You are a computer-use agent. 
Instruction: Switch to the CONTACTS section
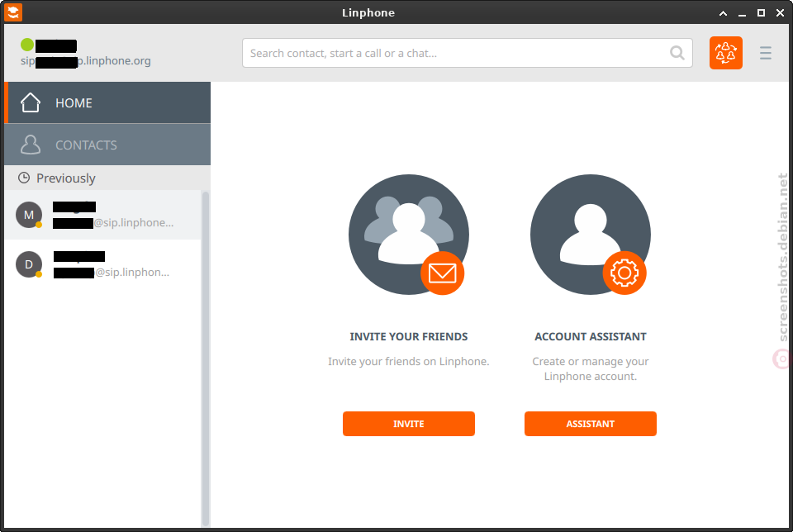point(107,145)
